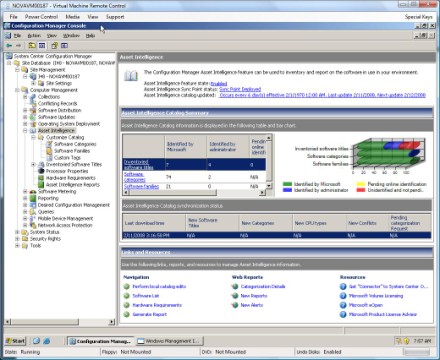Image resolution: width=440 pixels, height=360 pixels.
Task: Select the Mobile Device Management item
Action: pos(65,219)
